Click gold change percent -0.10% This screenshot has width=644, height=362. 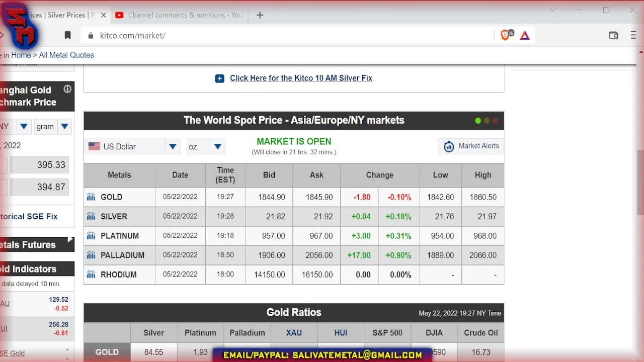pyautogui.click(x=399, y=197)
